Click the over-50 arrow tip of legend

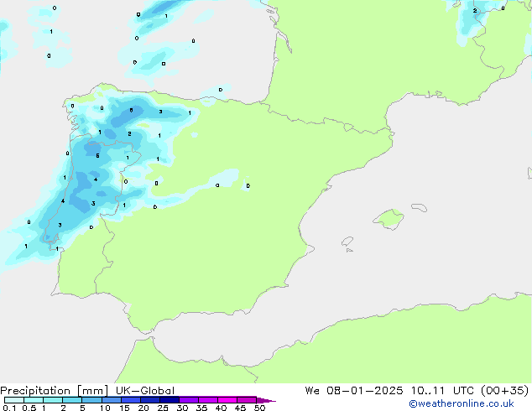[x=266, y=400]
